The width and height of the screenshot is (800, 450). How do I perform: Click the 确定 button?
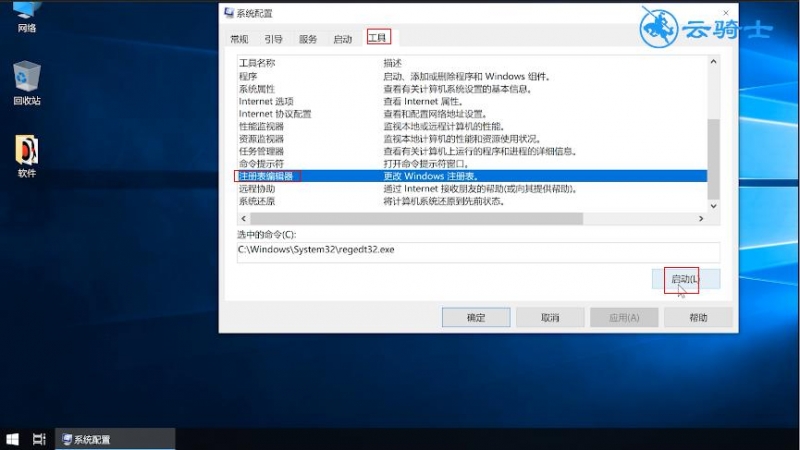476,317
